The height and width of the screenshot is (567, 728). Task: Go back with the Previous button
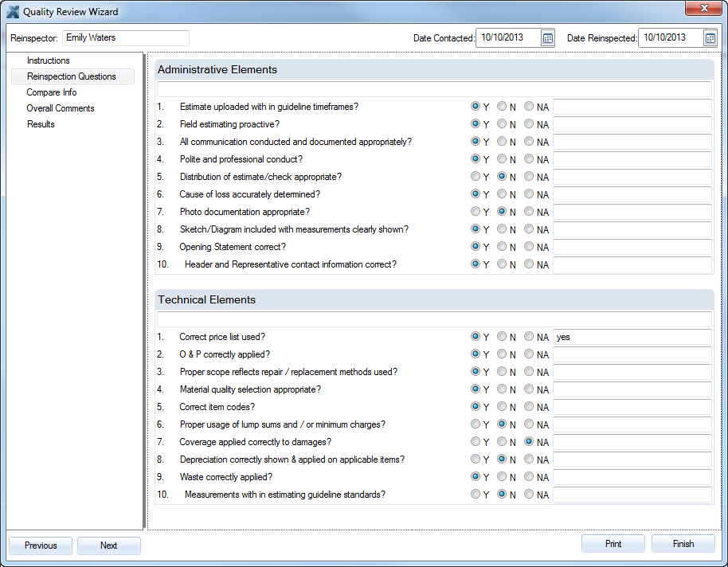tap(41, 545)
